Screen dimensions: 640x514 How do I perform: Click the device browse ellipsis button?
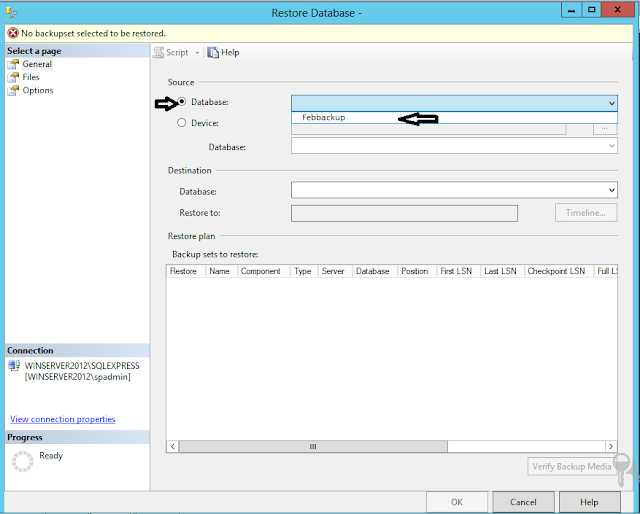604,129
